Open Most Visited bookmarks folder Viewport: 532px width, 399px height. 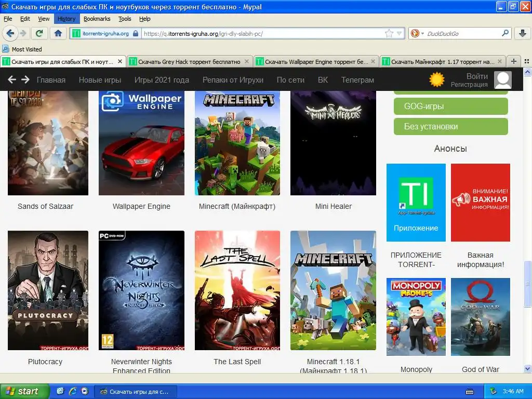click(22, 49)
